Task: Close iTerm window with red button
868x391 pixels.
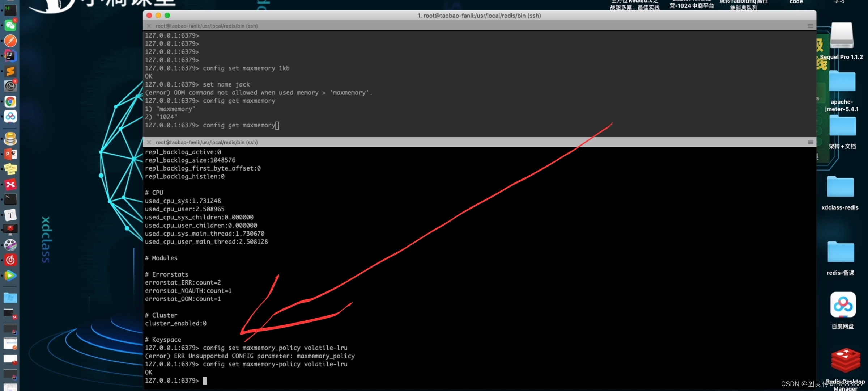Action: coord(149,15)
